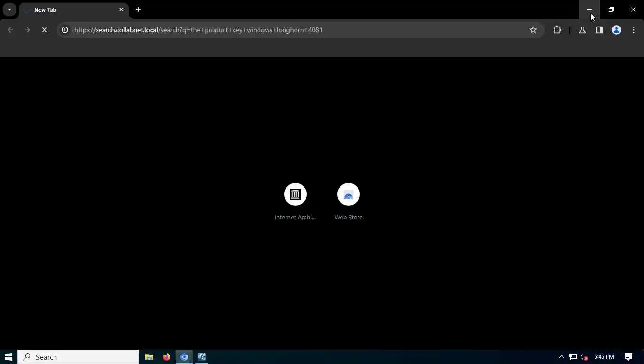The height and width of the screenshot is (364, 644).
Task: Open the Web Store shortcut
Action: pos(349,201)
